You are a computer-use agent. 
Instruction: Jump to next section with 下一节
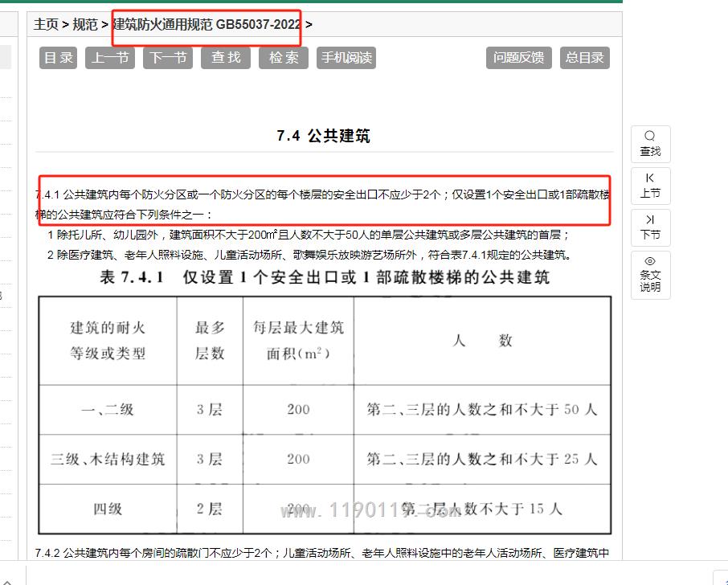(169, 58)
